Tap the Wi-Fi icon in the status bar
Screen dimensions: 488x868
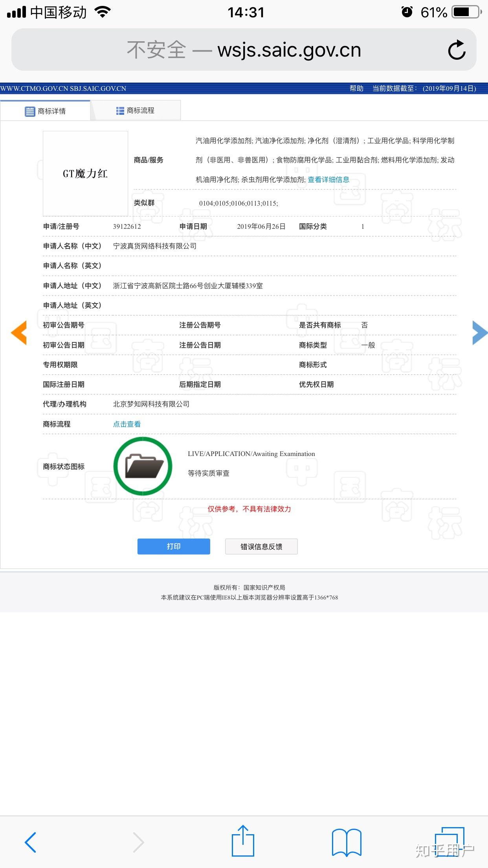click(103, 12)
